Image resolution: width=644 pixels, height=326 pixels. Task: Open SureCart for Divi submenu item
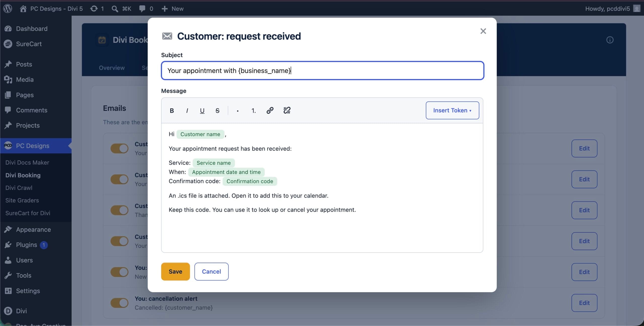pyautogui.click(x=28, y=213)
